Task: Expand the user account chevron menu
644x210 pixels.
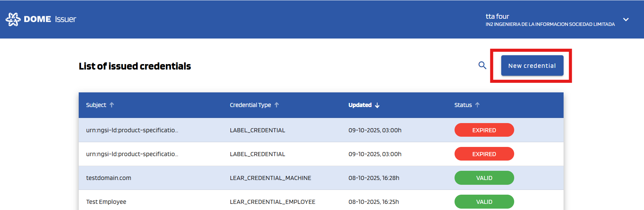Action: 626,19
